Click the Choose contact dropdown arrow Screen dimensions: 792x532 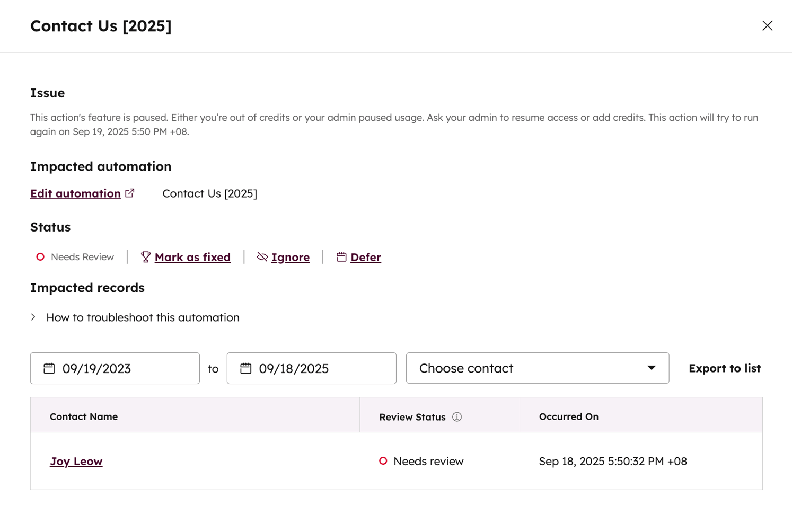(x=652, y=368)
